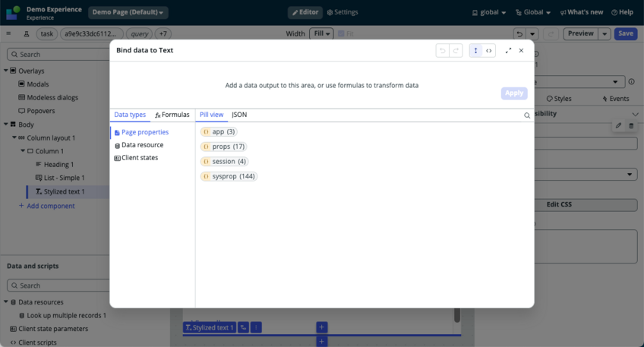Select Popovers in the tree
This screenshot has width=644, height=347.
(x=41, y=111)
